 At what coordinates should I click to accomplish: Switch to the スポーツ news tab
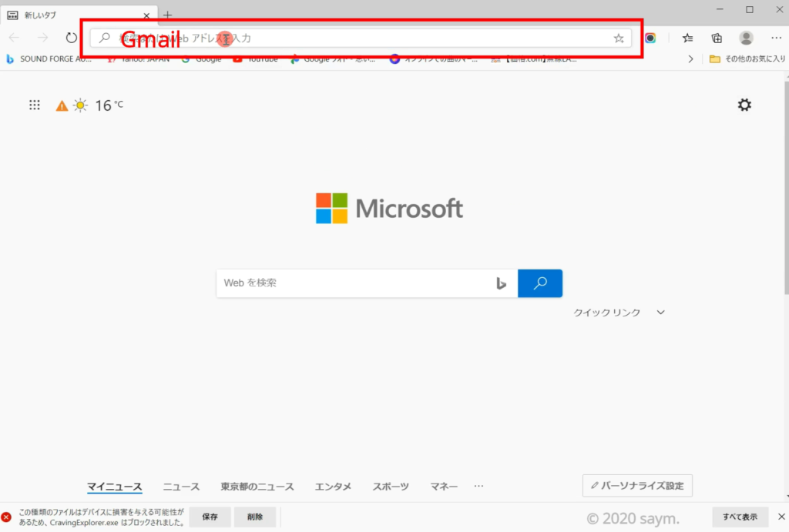(x=391, y=487)
